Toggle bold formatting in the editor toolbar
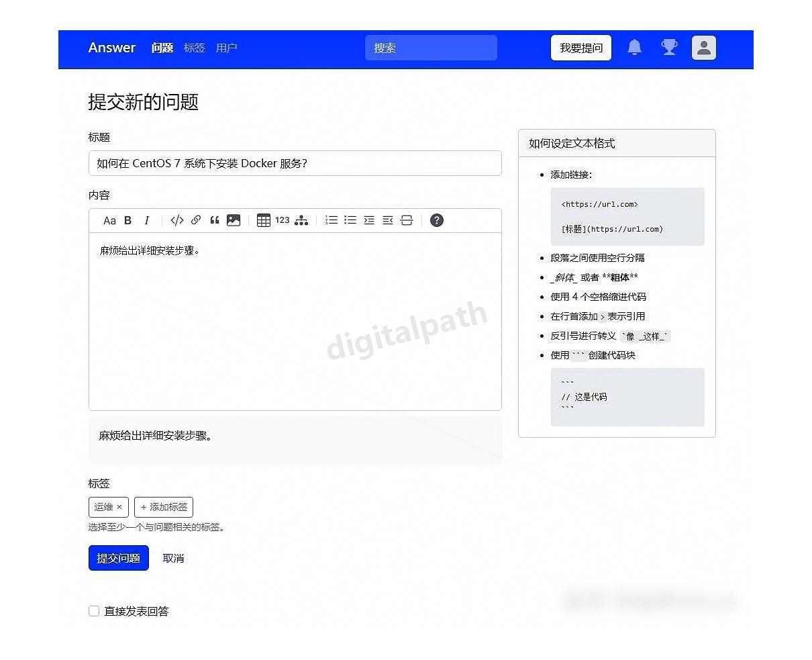812x660 pixels. click(x=128, y=220)
